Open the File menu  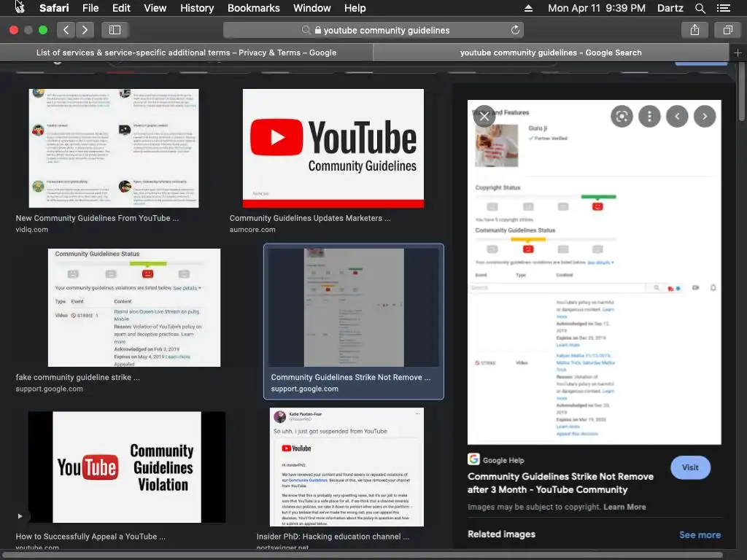[90, 8]
